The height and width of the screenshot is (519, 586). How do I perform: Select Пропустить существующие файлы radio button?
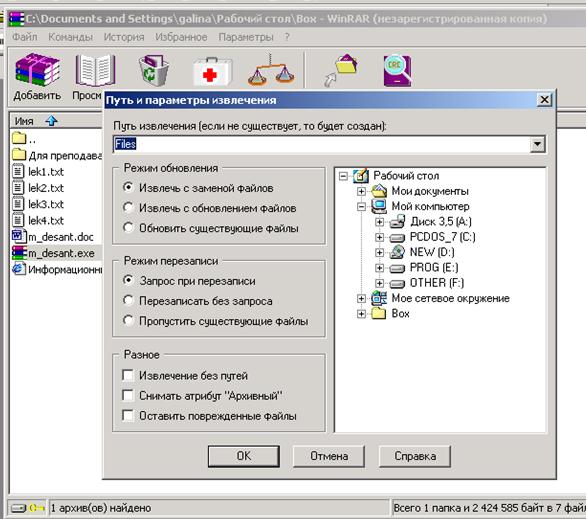(128, 321)
